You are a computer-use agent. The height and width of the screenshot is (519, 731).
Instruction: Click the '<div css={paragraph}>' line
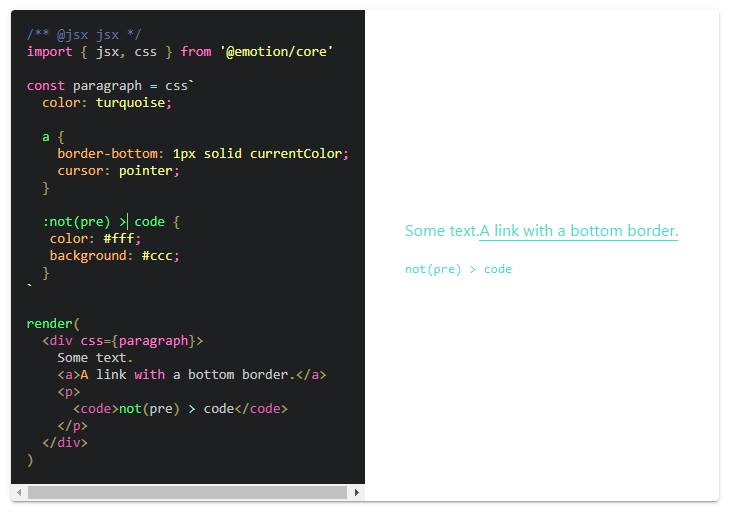click(x=123, y=341)
